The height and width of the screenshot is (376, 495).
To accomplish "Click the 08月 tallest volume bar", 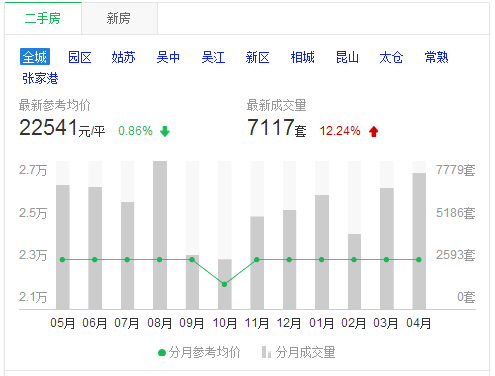I will (x=160, y=235).
